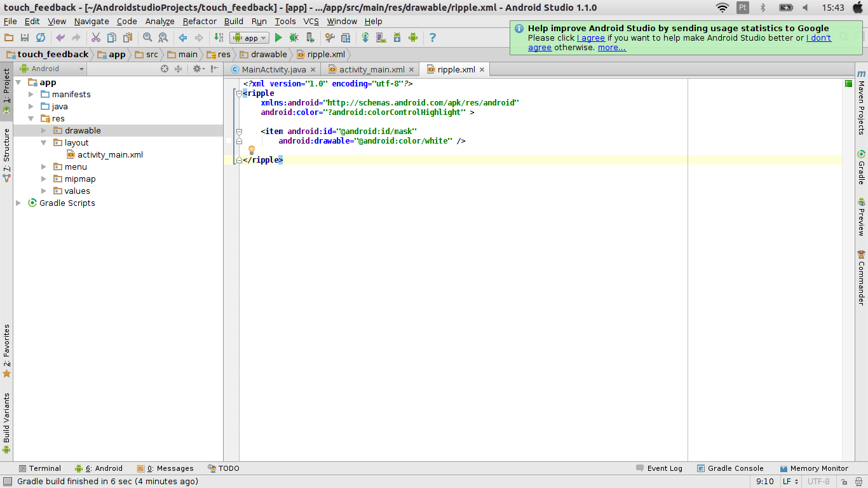
Task: Click the UTF-8 encoding status entry
Action: coord(818,482)
